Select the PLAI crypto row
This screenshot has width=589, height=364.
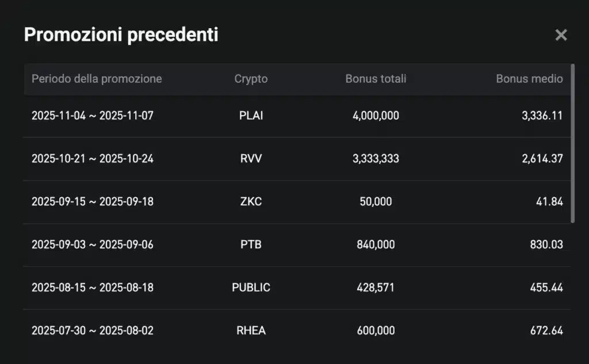coord(251,116)
